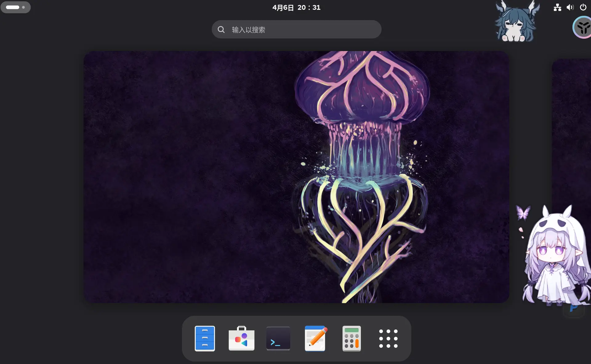This screenshot has height=364, width=591.
Task: Open the Files manager from the dock
Action: pyautogui.click(x=205, y=338)
